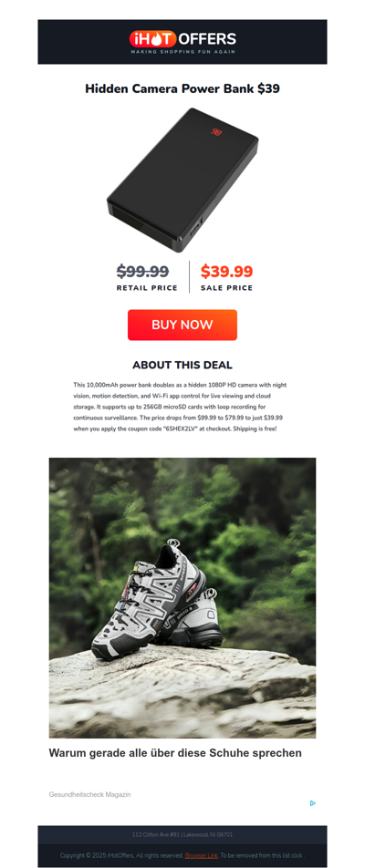Screen dimensions: 365x868
Task: Click the Gesundheitscheck Magazin advertiser label
Action: [89, 794]
